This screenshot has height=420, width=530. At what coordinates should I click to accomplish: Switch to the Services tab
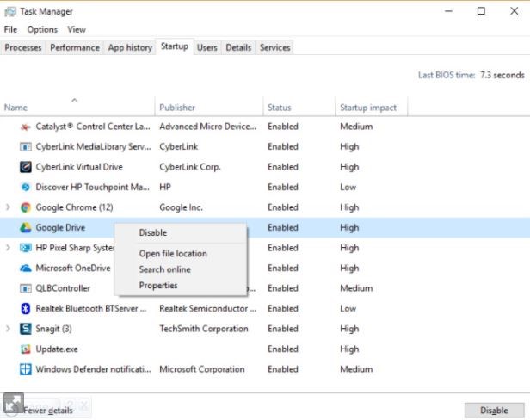pos(274,47)
